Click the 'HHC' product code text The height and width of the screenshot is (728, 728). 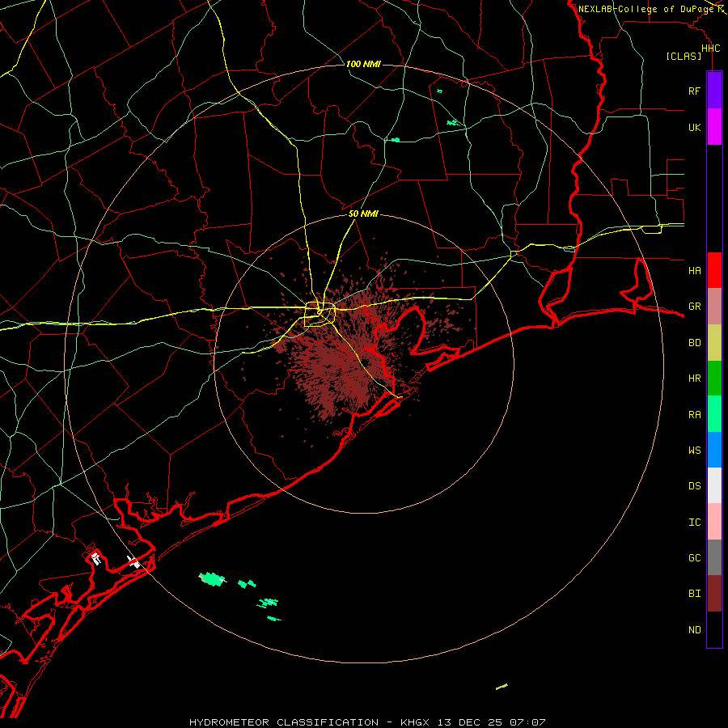tap(710, 49)
